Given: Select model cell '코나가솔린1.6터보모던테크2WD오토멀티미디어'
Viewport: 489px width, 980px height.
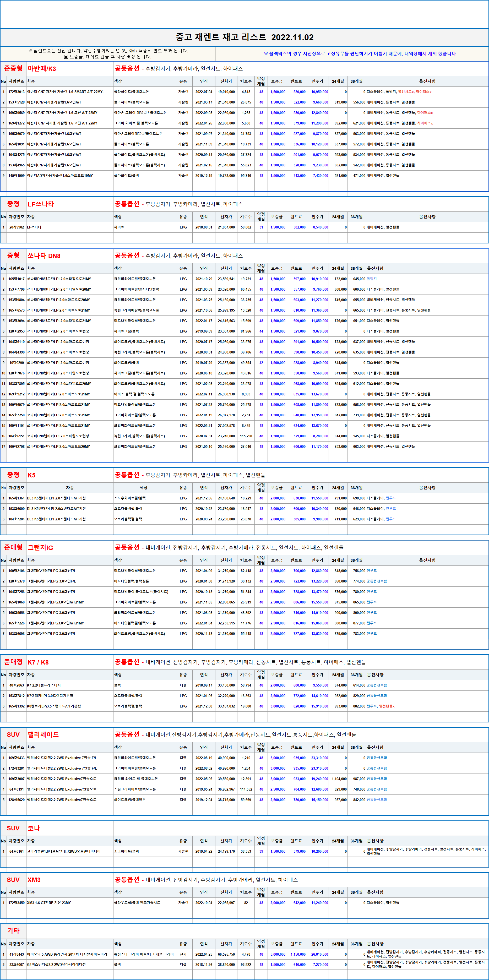Looking at the screenshot, I should [64, 852].
